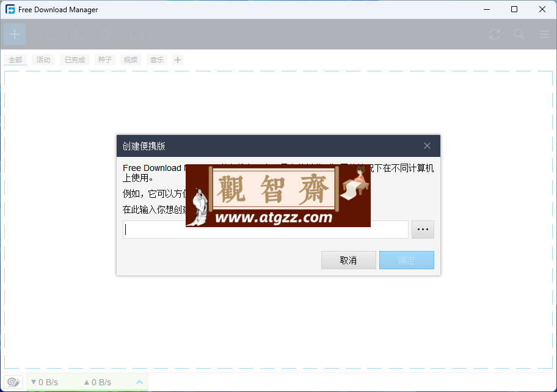Add a new tag with plus tab

[x=178, y=60]
